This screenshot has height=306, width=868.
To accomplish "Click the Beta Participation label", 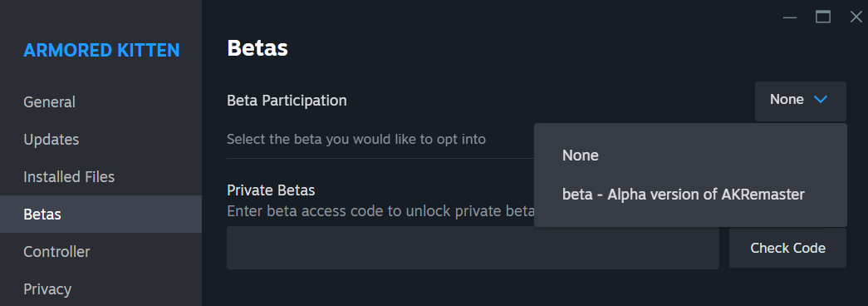I will coord(287,101).
